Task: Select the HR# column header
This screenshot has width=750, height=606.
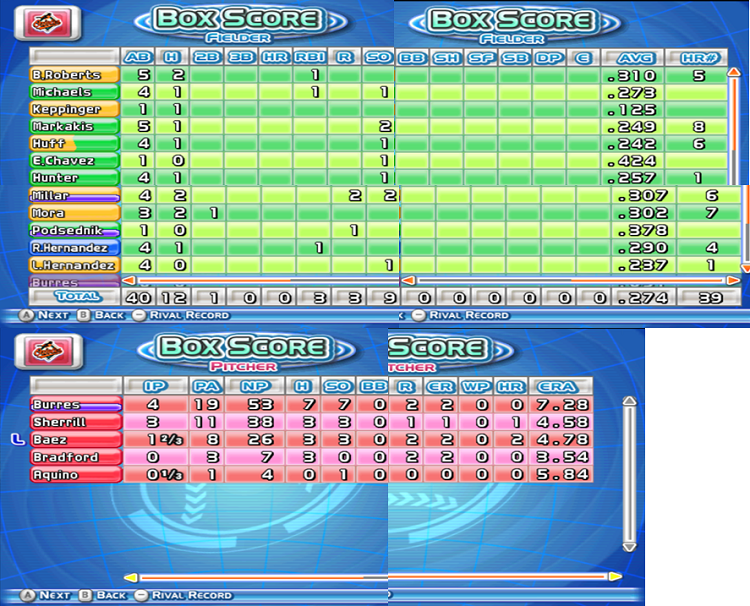Action: pyautogui.click(x=697, y=58)
